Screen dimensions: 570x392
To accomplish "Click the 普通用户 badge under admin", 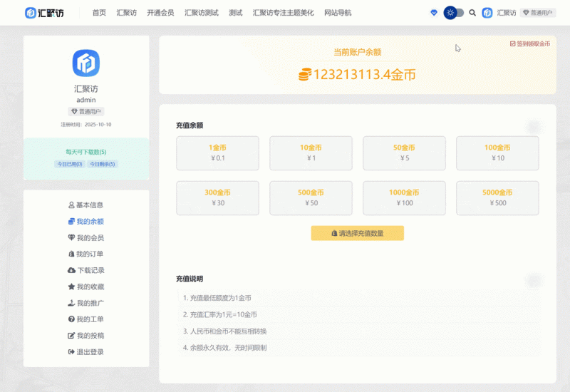I will click(86, 111).
